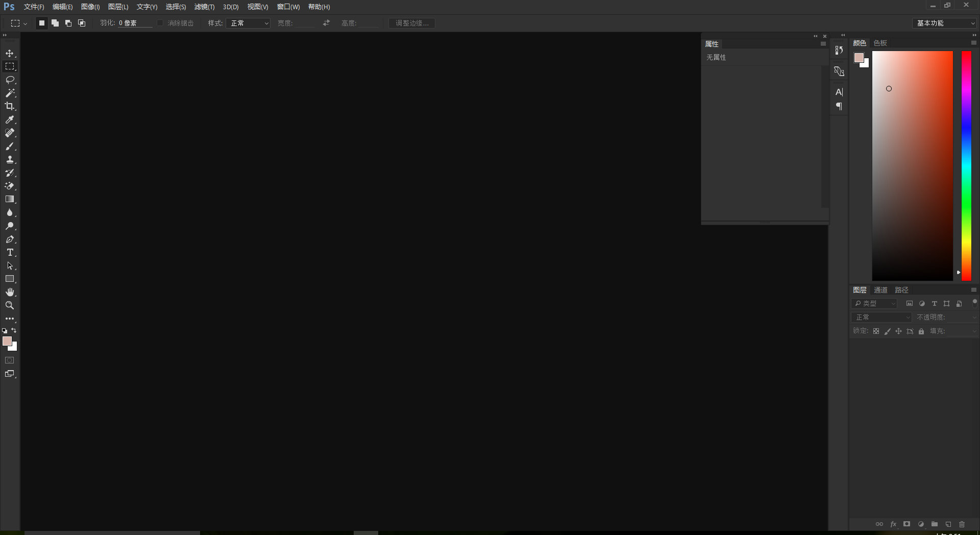Select the Magic Wand tool
Screen dimensions: 980x535
click(x=10, y=93)
